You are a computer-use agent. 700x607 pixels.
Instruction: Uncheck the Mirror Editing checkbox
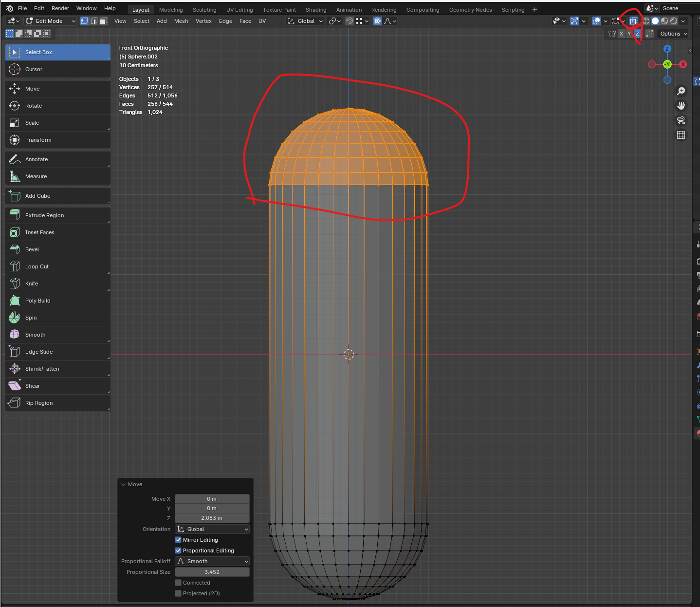click(x=178, y=540)
